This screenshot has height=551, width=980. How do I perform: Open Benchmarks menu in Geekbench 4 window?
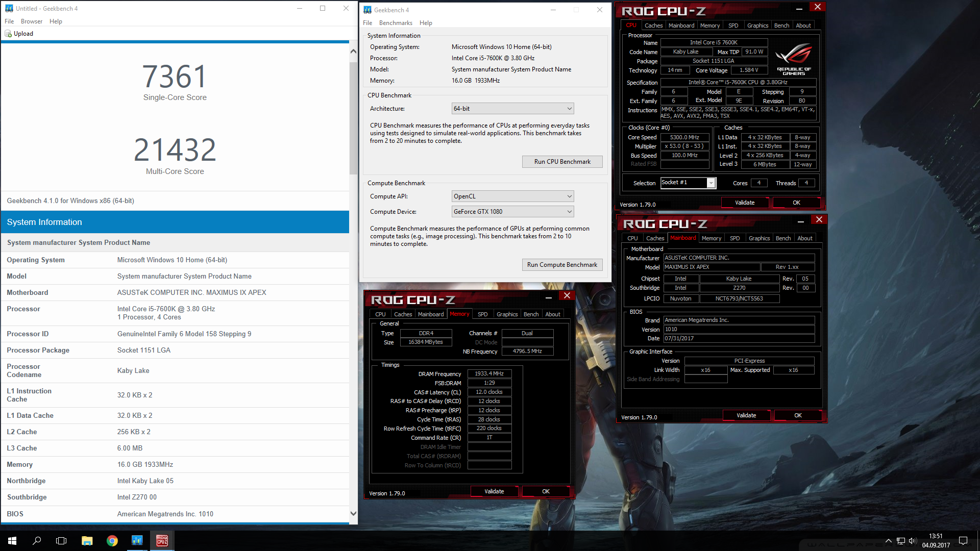[396, 23]
